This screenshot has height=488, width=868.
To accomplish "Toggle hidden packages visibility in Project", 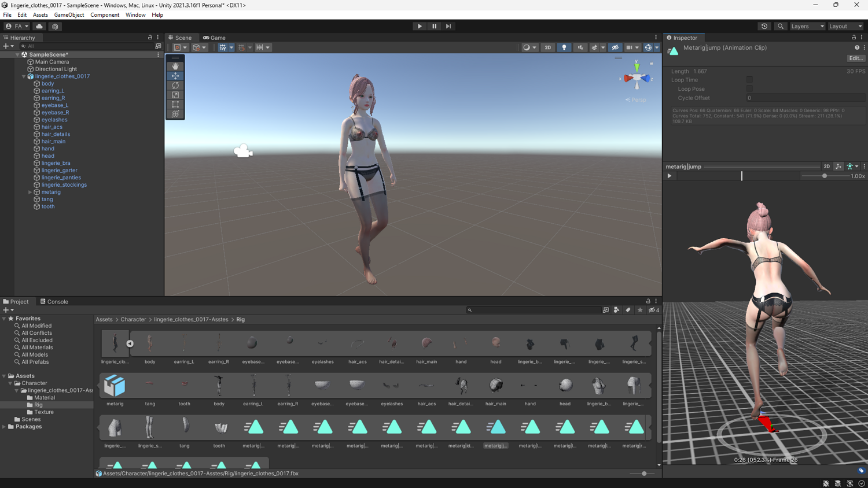I will 653,310.
